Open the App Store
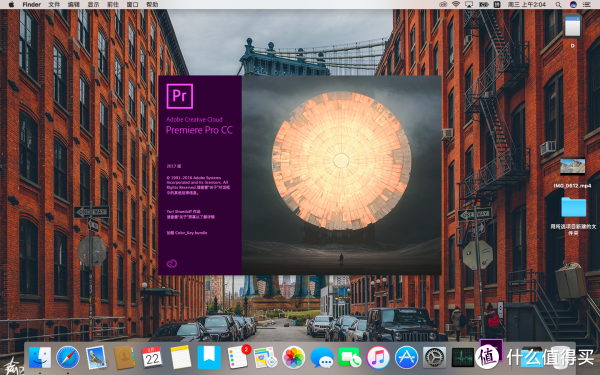600x375 pixels. pos(406,358)
